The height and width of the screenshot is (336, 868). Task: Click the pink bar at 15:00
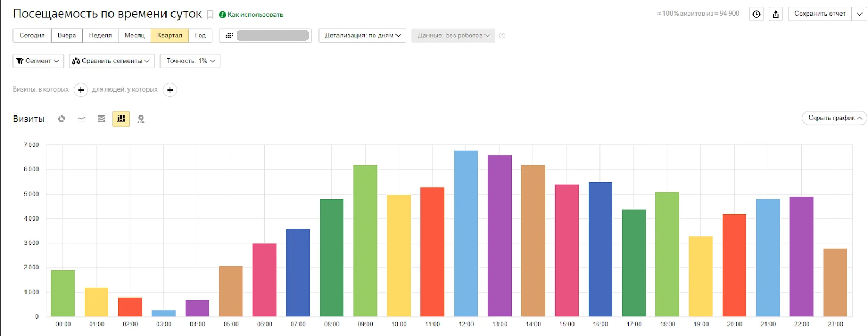click(x=567, y=250)
